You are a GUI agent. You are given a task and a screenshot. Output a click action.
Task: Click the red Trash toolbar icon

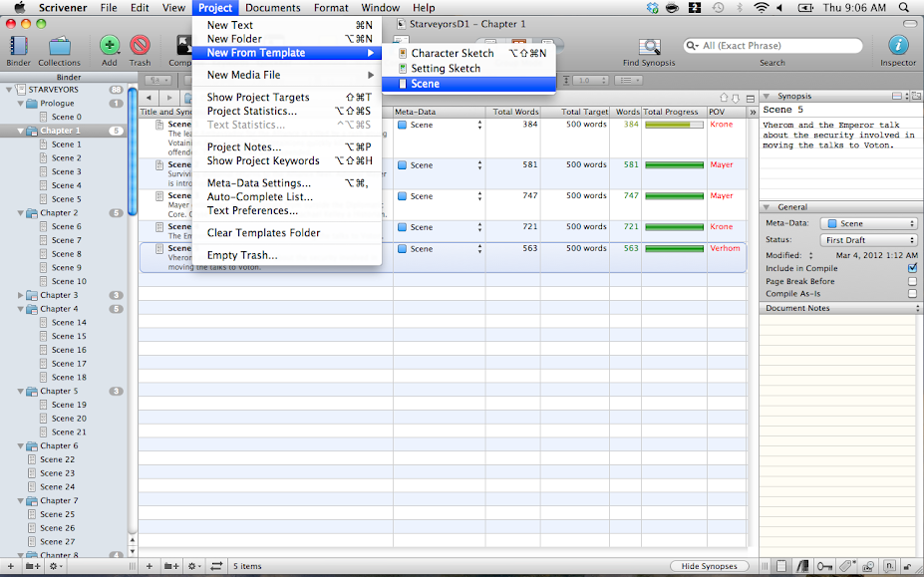(141, 46)
